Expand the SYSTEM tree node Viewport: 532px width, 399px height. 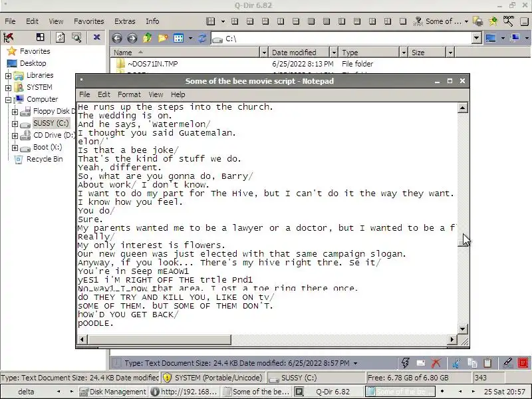coord(8,88)
